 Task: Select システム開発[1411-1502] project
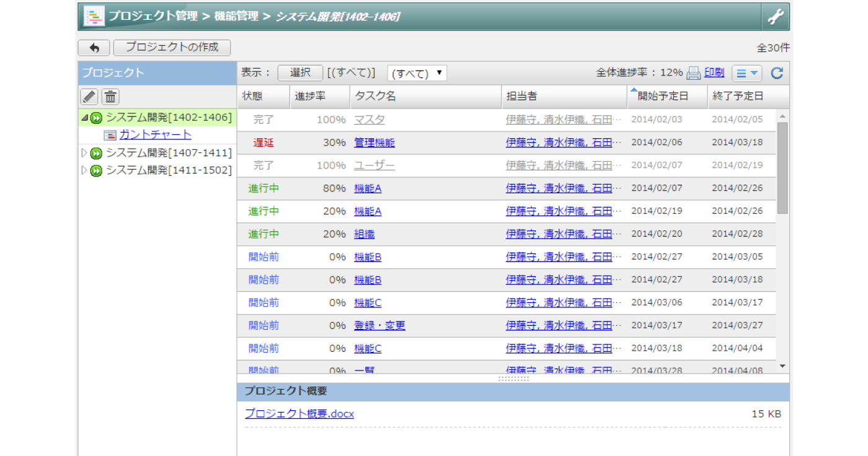[169, 170]
